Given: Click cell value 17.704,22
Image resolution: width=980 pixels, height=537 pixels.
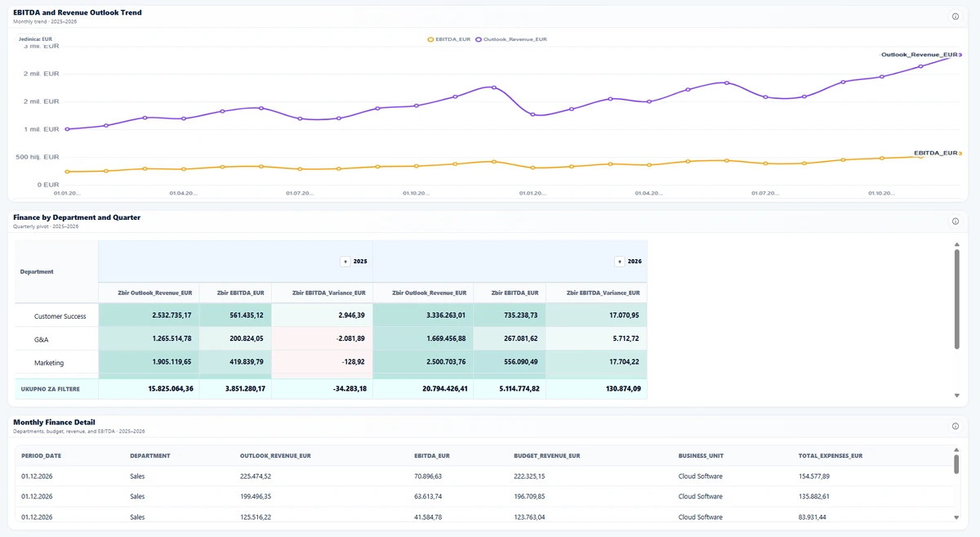Looking at the screenshot, I should pos(596,362).
